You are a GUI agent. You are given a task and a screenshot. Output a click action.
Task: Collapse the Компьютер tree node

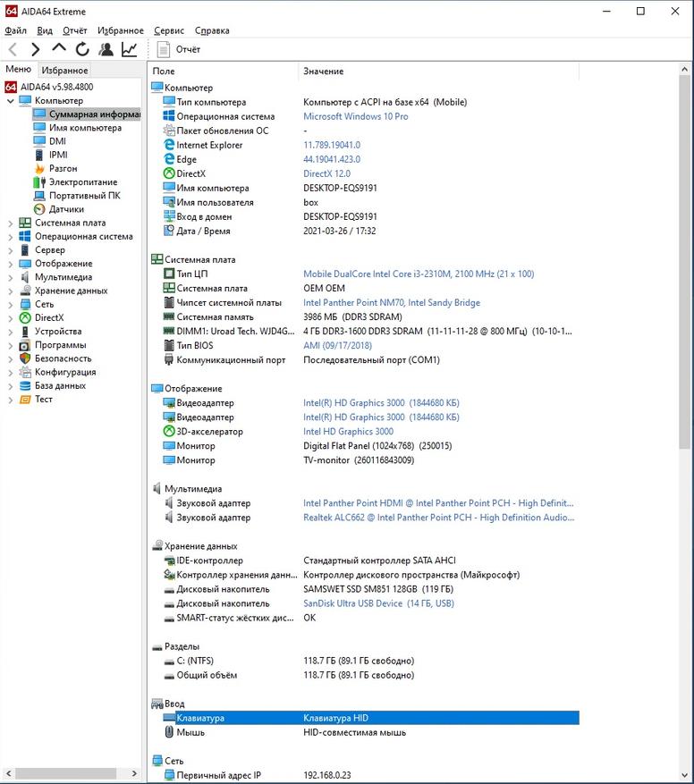10,100
